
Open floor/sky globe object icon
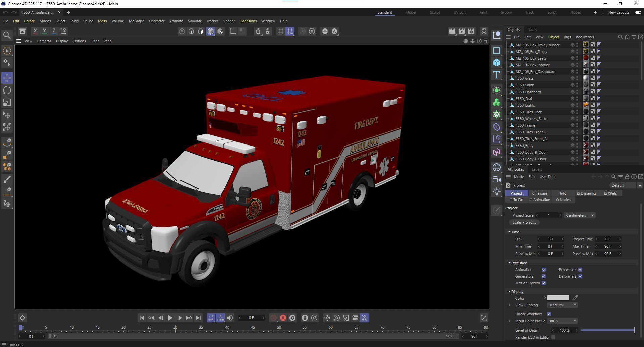coord(497,167)
